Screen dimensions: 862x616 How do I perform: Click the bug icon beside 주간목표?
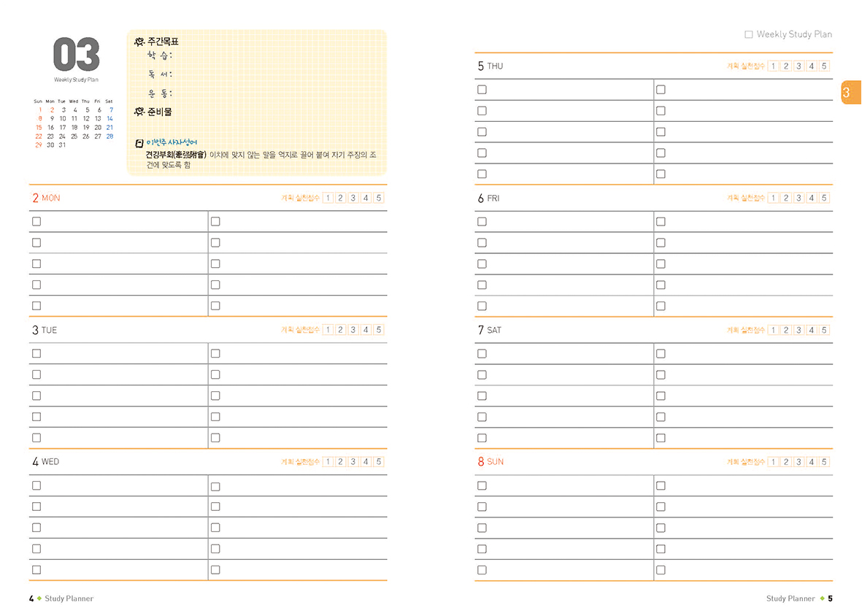tap(139, 42)
